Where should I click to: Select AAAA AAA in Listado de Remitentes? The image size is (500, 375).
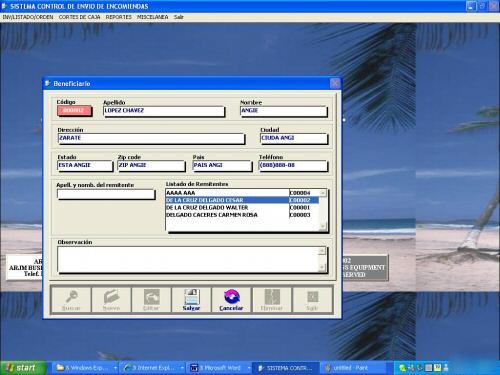click(x=242, y=193)
